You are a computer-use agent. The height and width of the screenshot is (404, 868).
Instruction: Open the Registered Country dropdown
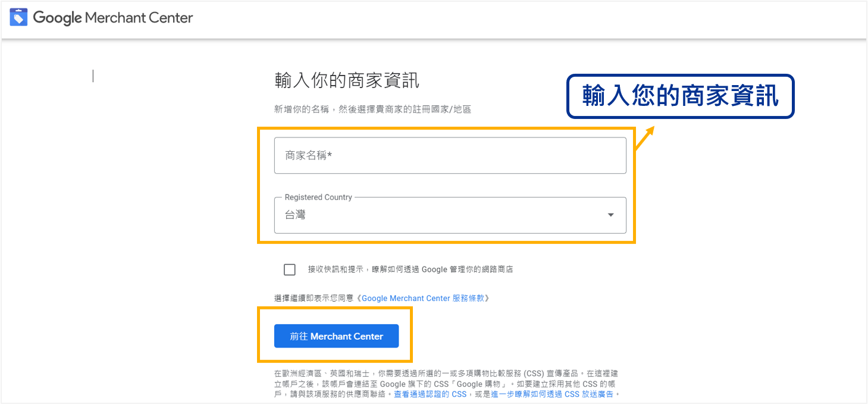tap(450, 215)
